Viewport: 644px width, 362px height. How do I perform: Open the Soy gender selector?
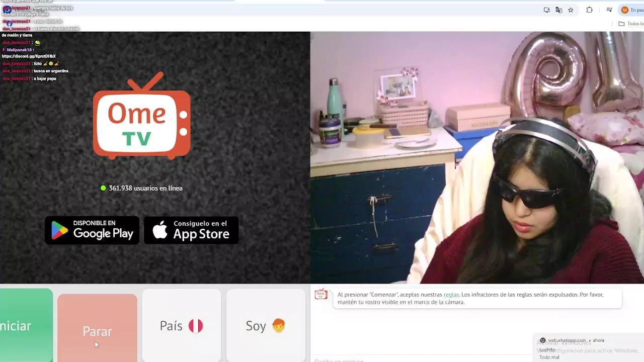(x=266, y=325)
